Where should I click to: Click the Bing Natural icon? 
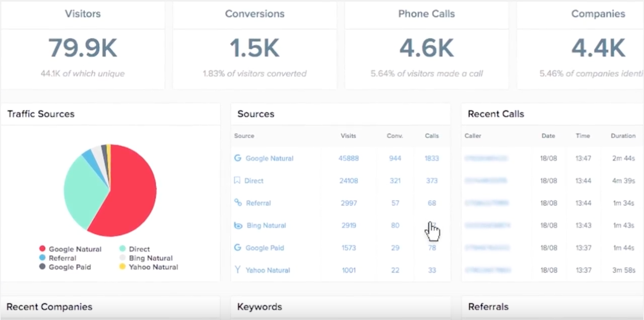pyautogui.click(x=238, y=225)
